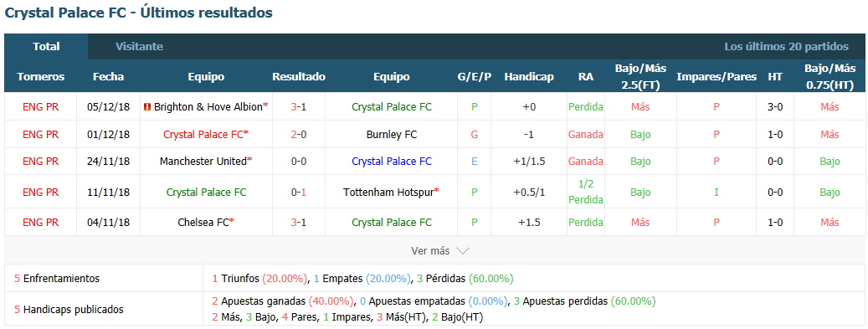Click the Handicap column header

pos(529,77)
